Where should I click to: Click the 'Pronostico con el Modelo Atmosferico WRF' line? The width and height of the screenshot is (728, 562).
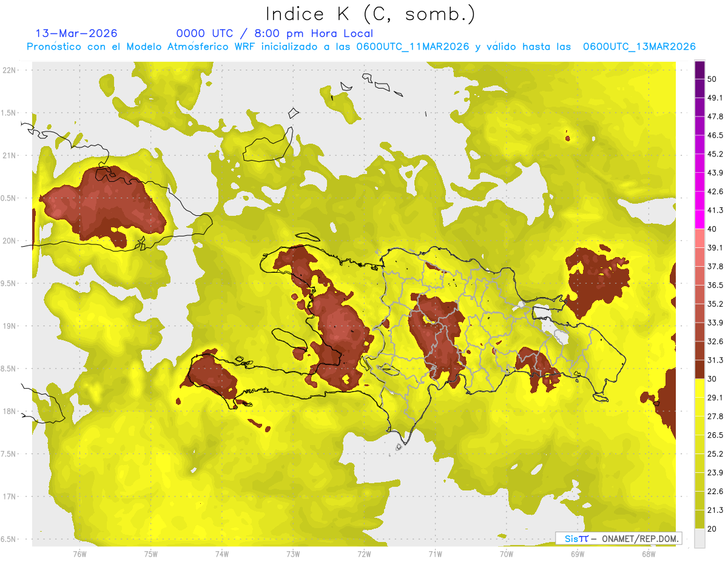click(x=361, y=47)
